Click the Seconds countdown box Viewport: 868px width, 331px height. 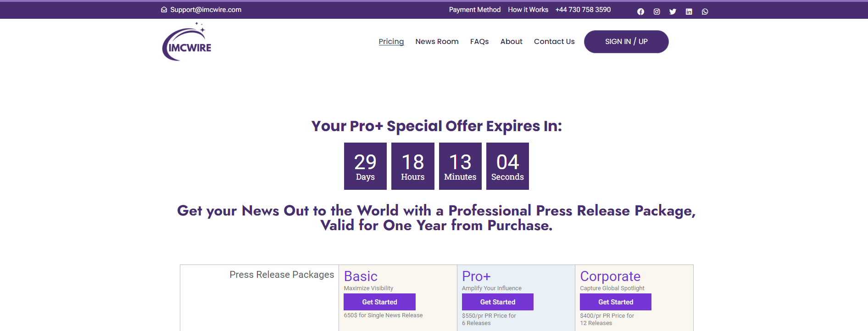(507, 166)
